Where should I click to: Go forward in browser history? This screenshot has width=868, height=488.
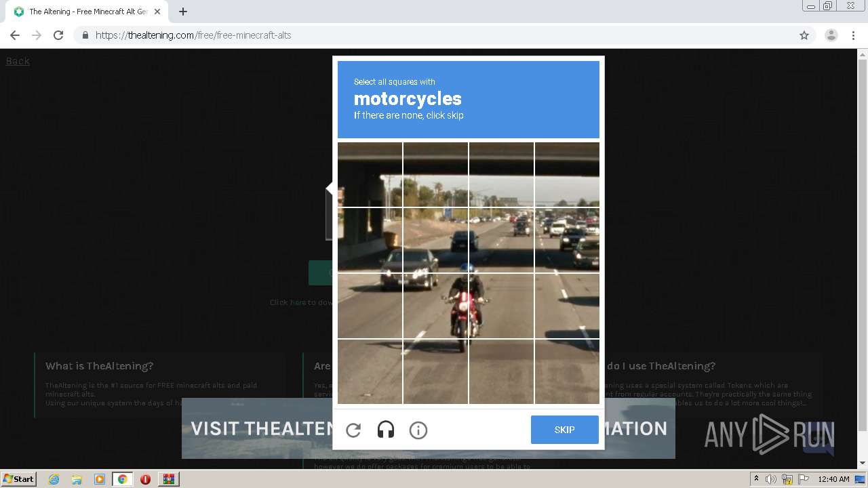[x=37, y=35]
